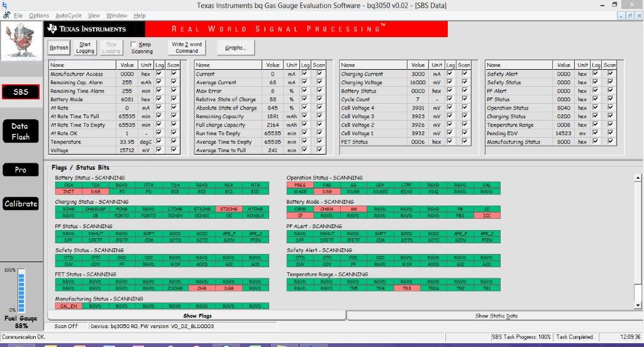Click the SBS Task Progress 100% indicator
This screenshot has height=347, width=644.
click(x=521, y=337)
